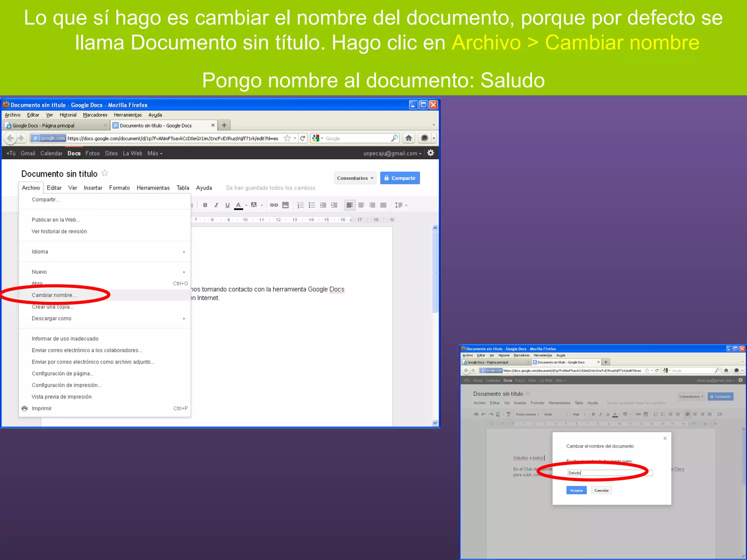Click the Calendar link in Google bar
Viewport: 747px width, 560px height.
51,153
